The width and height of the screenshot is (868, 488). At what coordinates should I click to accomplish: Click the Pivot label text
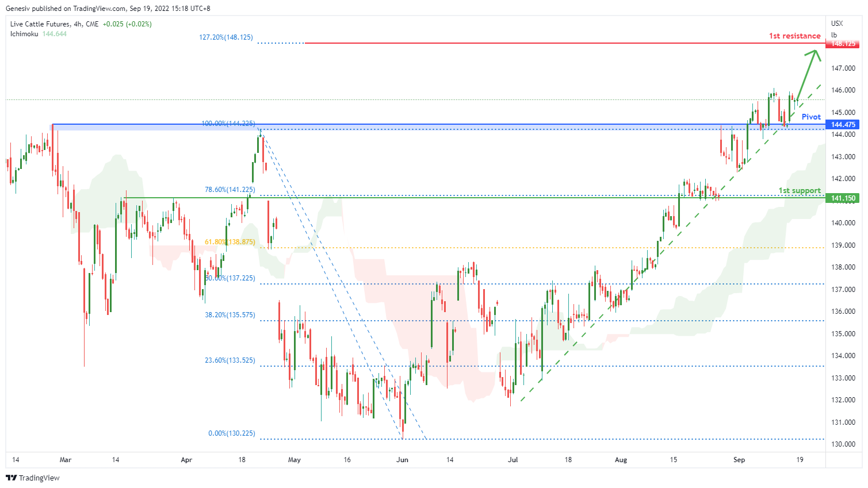(x=811, y=117)
